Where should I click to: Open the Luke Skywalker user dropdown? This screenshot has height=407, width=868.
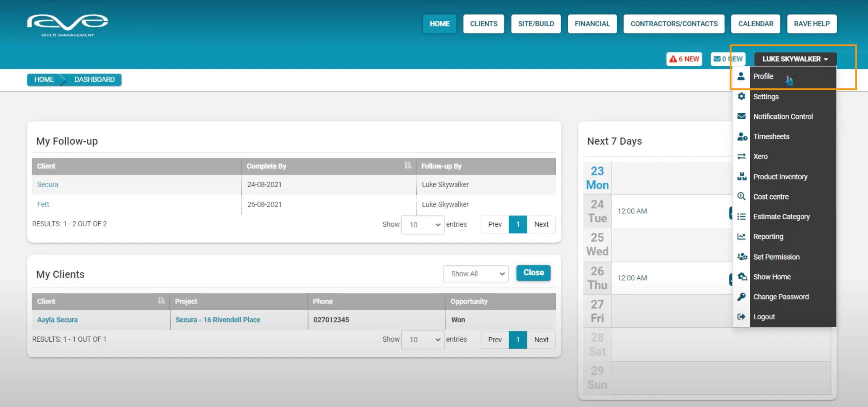[x=795, y=59]
